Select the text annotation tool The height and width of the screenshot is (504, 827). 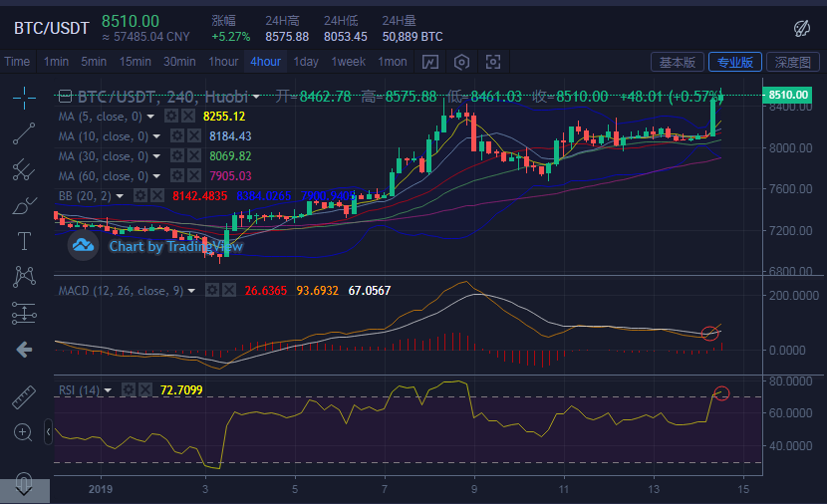pos(24,241)
